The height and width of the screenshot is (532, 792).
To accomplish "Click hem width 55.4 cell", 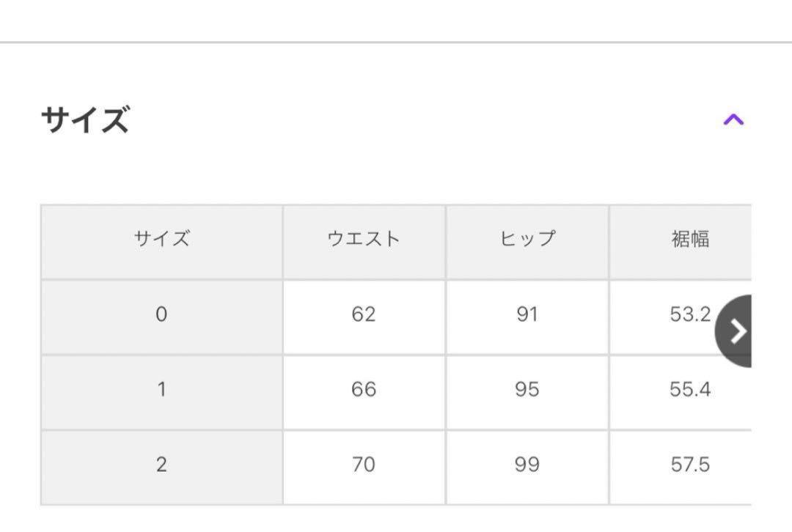I will (x=689, y=390).
